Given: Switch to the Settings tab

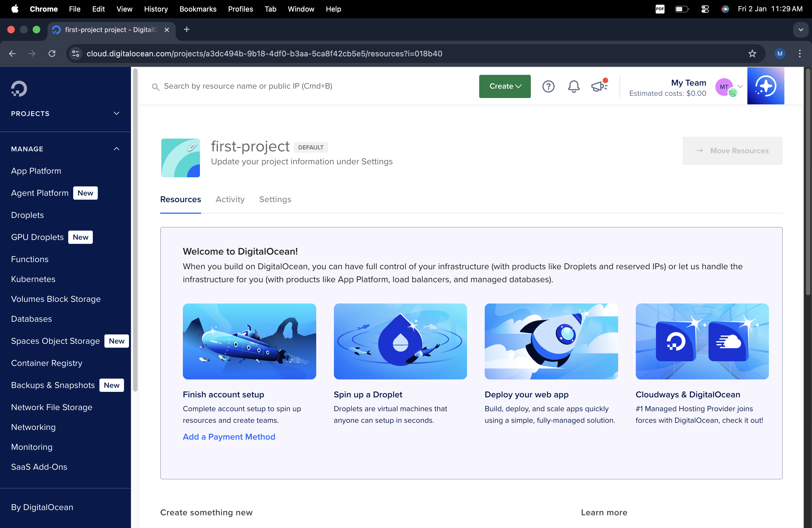Looking at the screenshot, I should coord(275,199).
